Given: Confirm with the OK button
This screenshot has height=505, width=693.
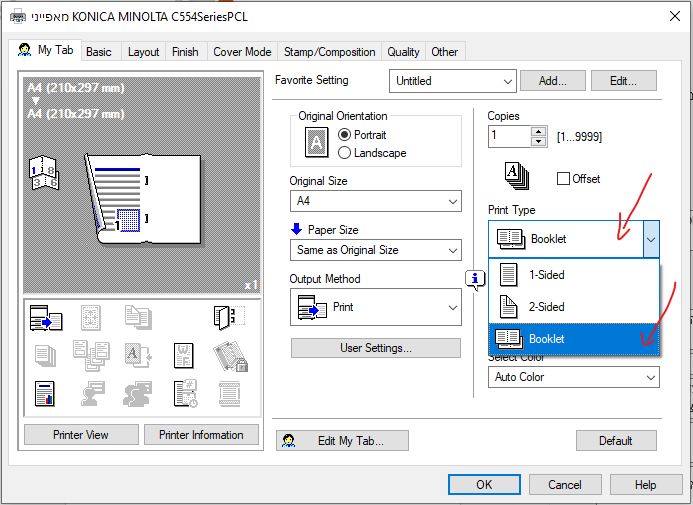Looking at the screenshot, I should pos(484,485).
